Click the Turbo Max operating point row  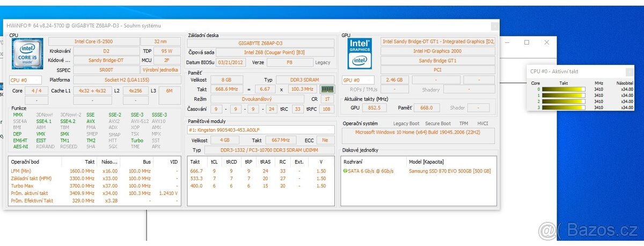click(94, 186)
